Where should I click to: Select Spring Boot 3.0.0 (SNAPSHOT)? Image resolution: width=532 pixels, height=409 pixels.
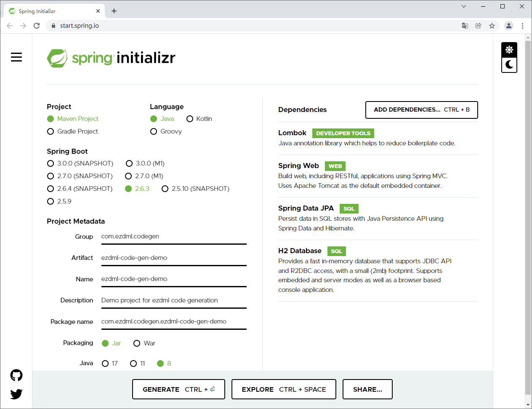pos(80,163)
